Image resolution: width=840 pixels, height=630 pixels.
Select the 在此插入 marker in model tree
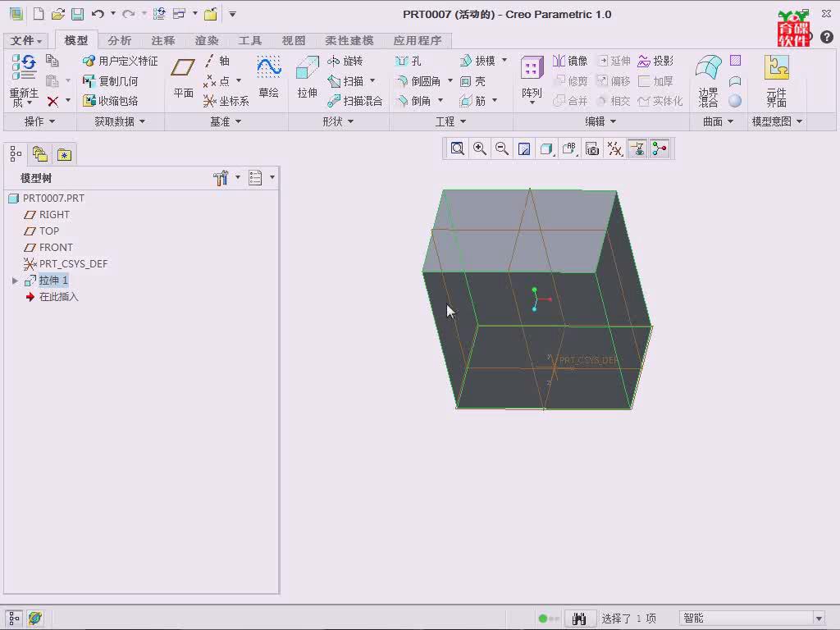(x=52, y=296)
